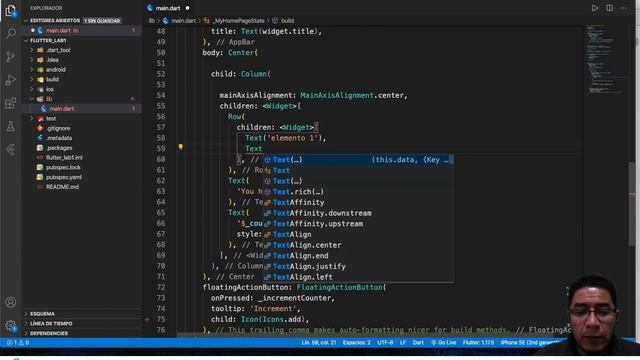Choose TextAlign.left suggestion
640x360 pixels.
coord(358,277)
